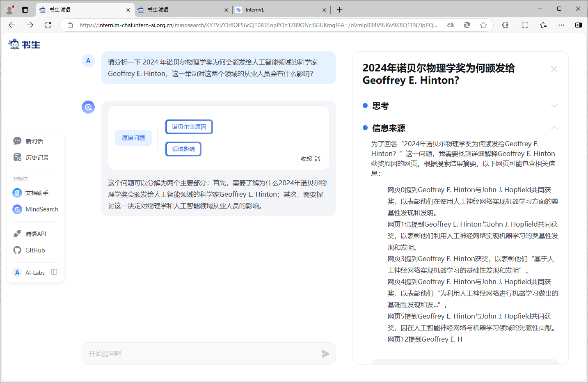The width and height of the screenshot is (588, 383).
Task: Click the 智能体 section label
Action: point(21,179)
